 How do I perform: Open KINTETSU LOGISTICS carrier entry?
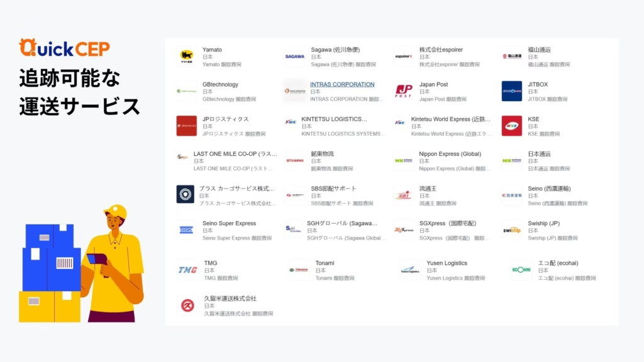point(335,119)
